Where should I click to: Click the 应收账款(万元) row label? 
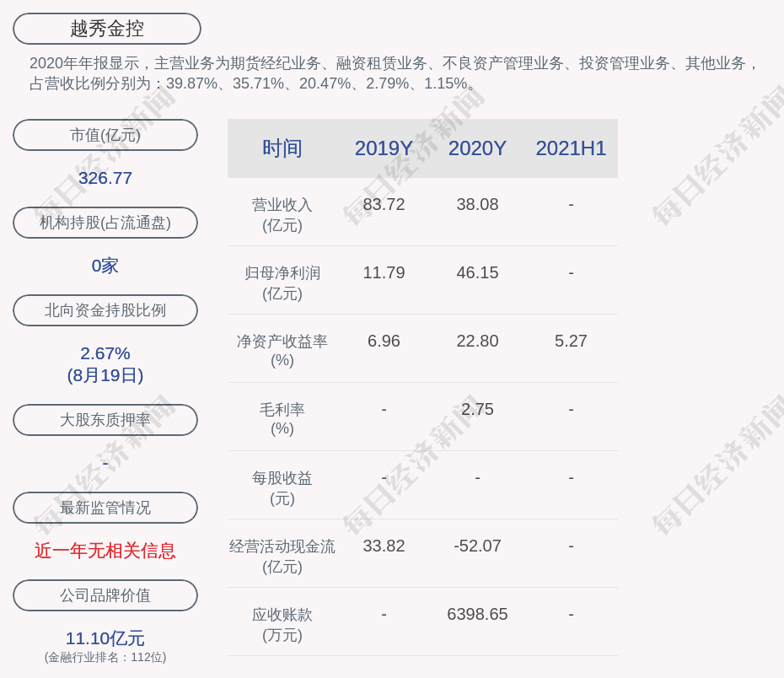[282, 625]
